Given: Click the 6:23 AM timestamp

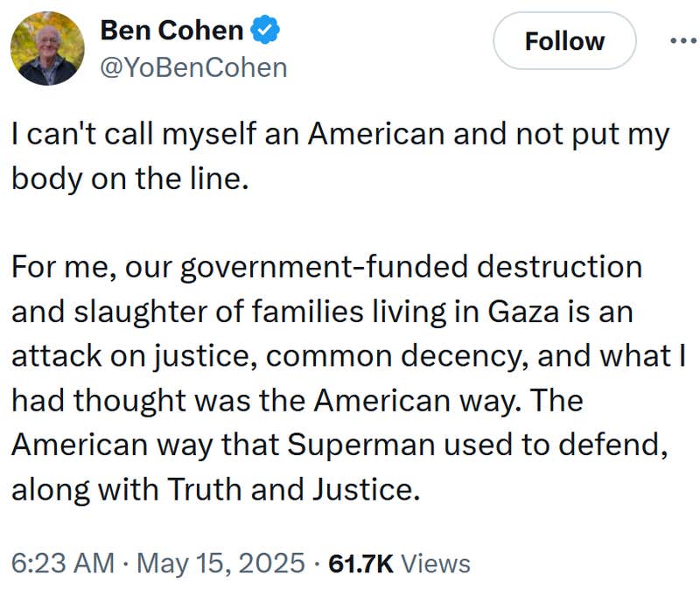Looking at the screenshot, I should point(63,563).
